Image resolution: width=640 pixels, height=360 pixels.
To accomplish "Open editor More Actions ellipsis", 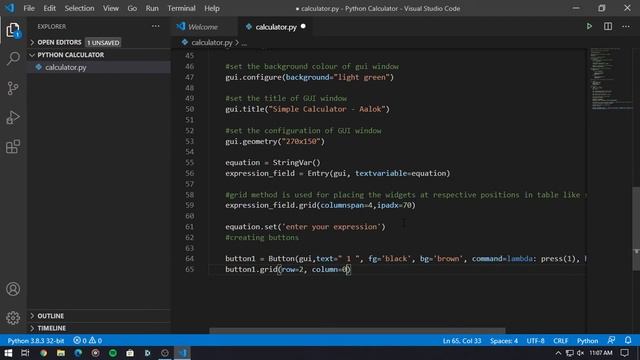I will tap(626, 27).
